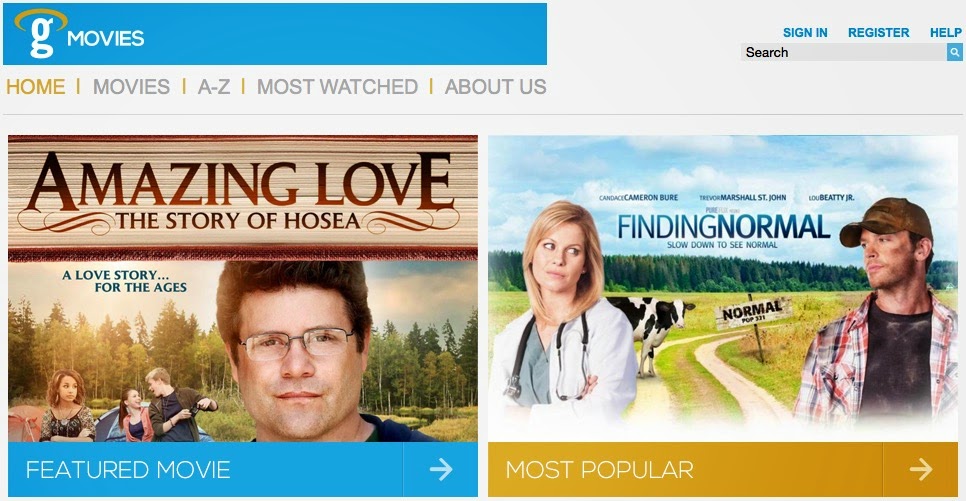The width and height of the screenshot is (966, 501).
Task: Click the Normal Pop 321 road sign
Action: [752, 313]
